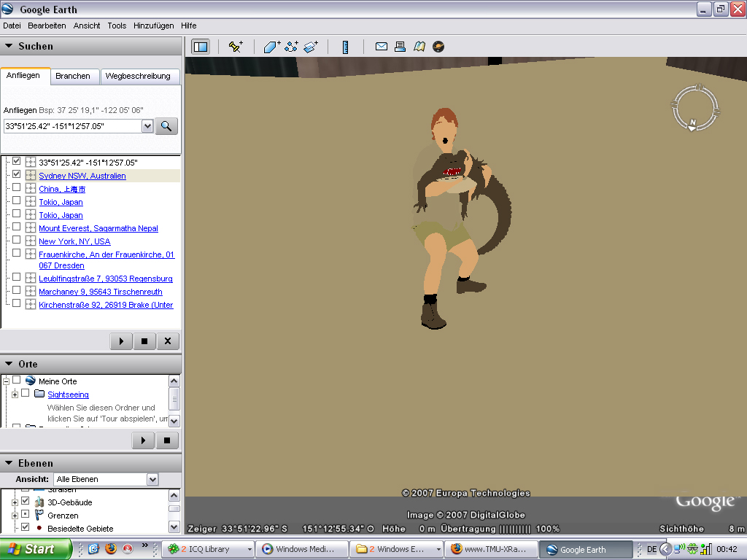Screen dimensions: 747x560
Task: Click the 3D-Gebäude layer icon
Action: pos(39,502)
